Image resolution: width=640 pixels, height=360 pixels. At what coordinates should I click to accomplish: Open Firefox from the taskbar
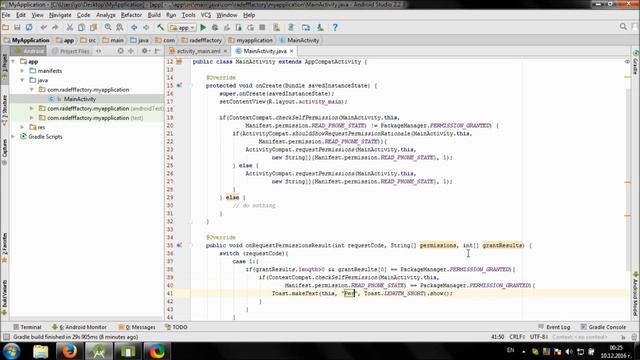coord(69,351)
